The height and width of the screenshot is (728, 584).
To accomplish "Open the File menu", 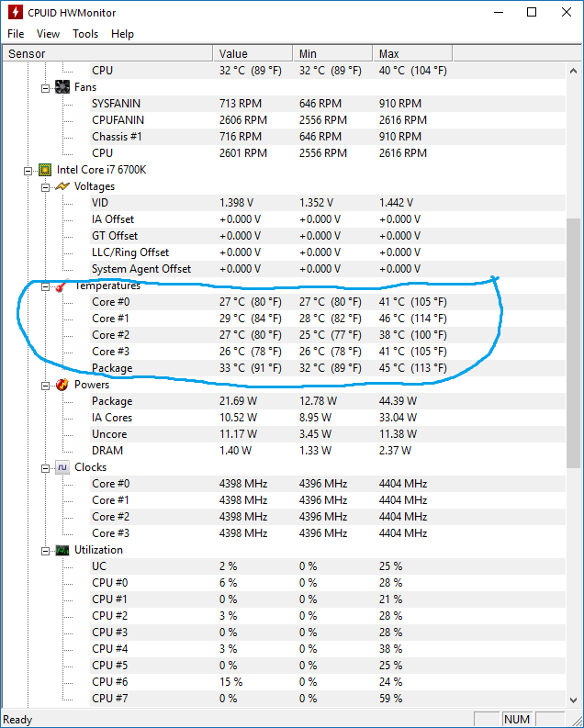I will point(16,34).
